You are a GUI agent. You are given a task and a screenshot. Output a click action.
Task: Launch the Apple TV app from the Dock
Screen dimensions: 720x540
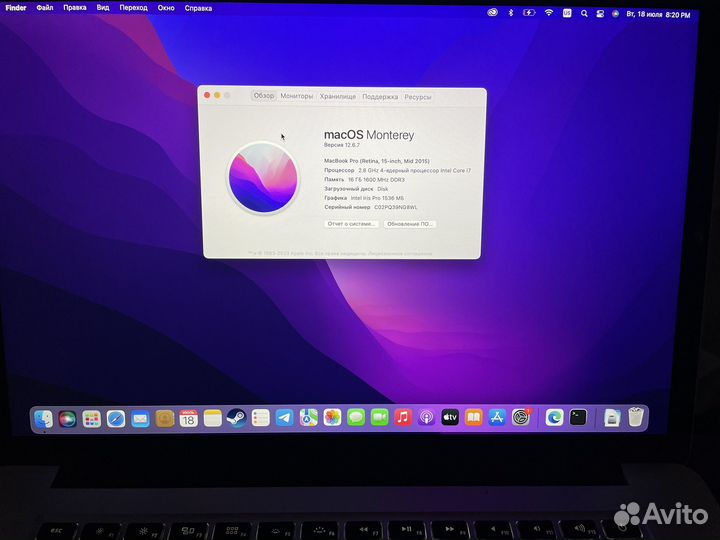pos(450,417)
